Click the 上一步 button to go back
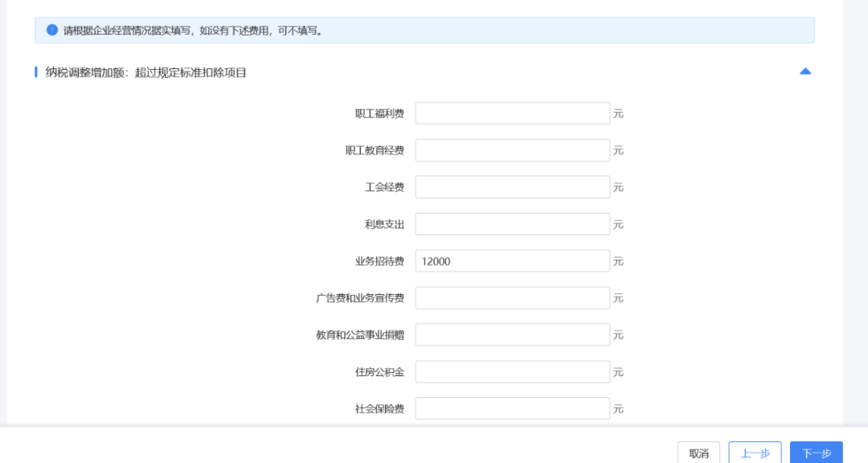This screenshot has height=463, width=868. pos(755,452)
